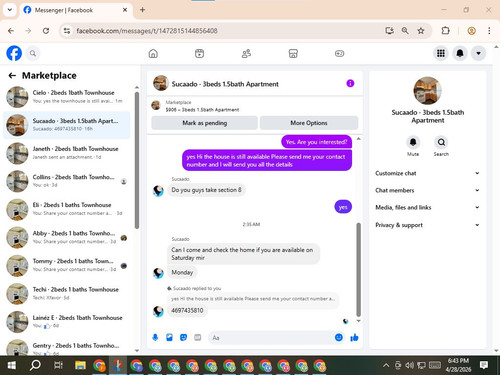Expand Media, files and links section
Screen dimensions: 500x375
pyautogui.click(x=427, y=207)
